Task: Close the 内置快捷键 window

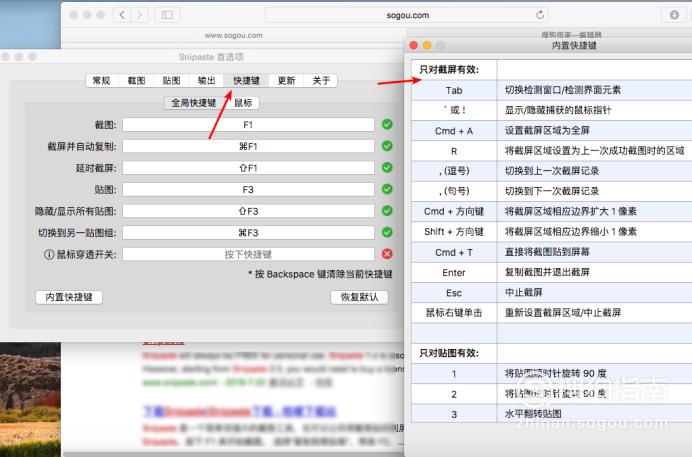Action: tap(414, 45)
